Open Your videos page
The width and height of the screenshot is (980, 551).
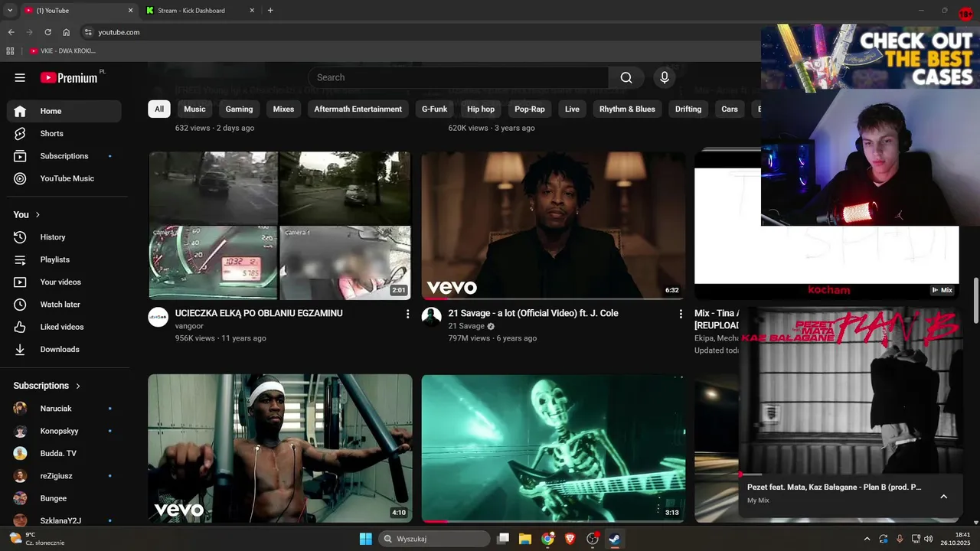pos(64,282)
